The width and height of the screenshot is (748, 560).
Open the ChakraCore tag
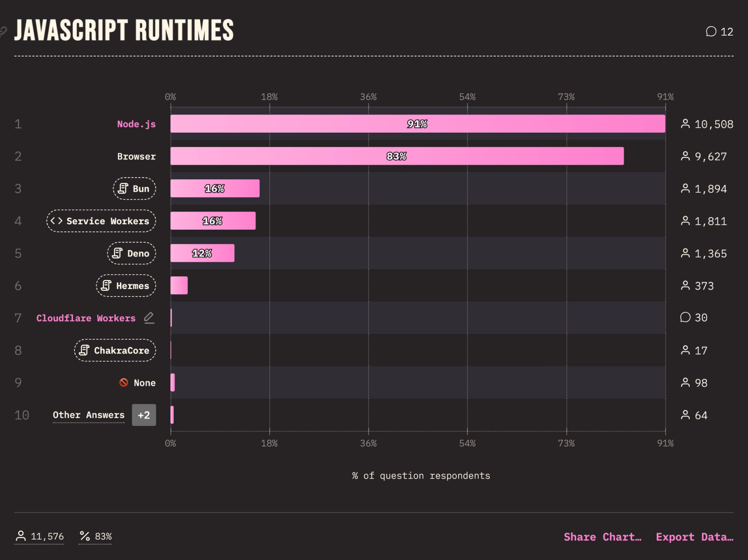(115, 350)
